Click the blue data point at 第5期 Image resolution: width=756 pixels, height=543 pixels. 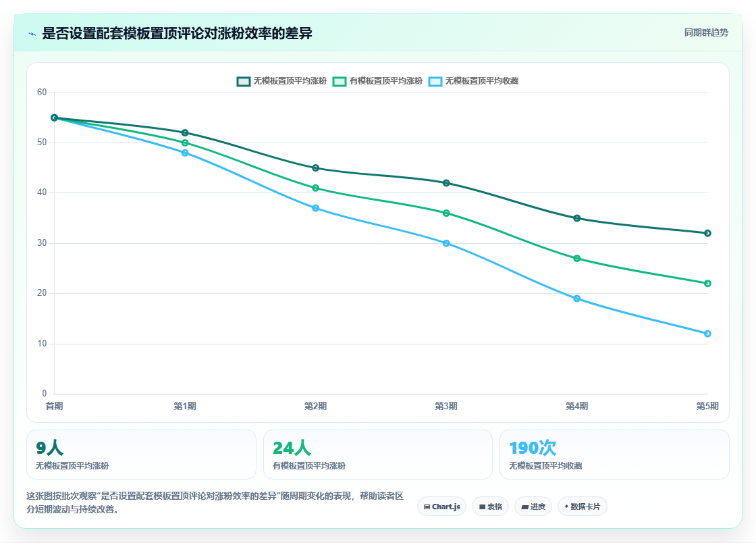[708, 334]
